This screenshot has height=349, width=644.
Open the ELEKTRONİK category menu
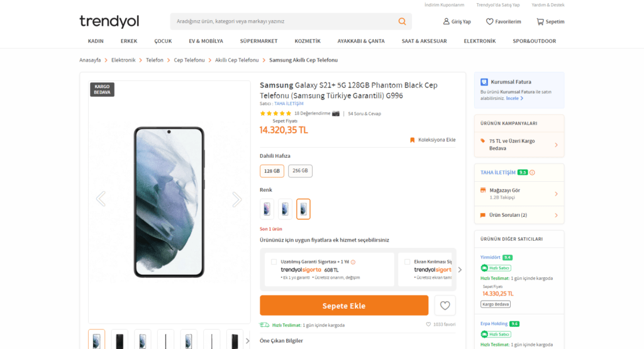click(480, 41)
